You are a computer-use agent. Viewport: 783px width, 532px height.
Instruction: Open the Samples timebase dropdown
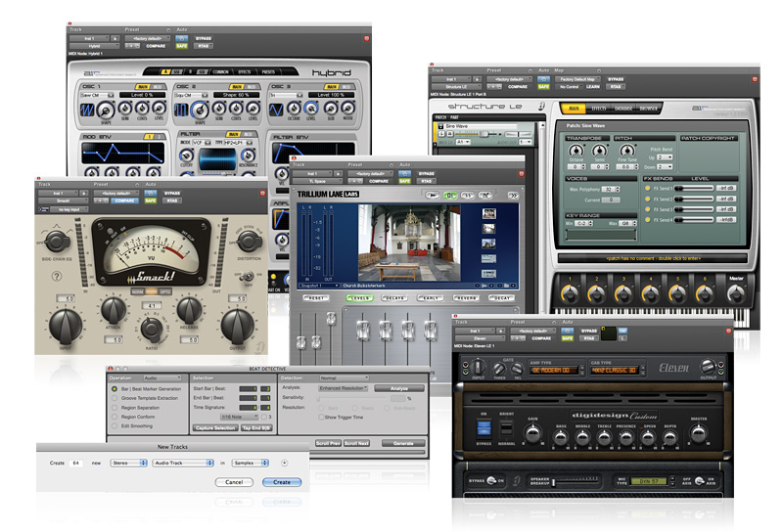[250, 463]
